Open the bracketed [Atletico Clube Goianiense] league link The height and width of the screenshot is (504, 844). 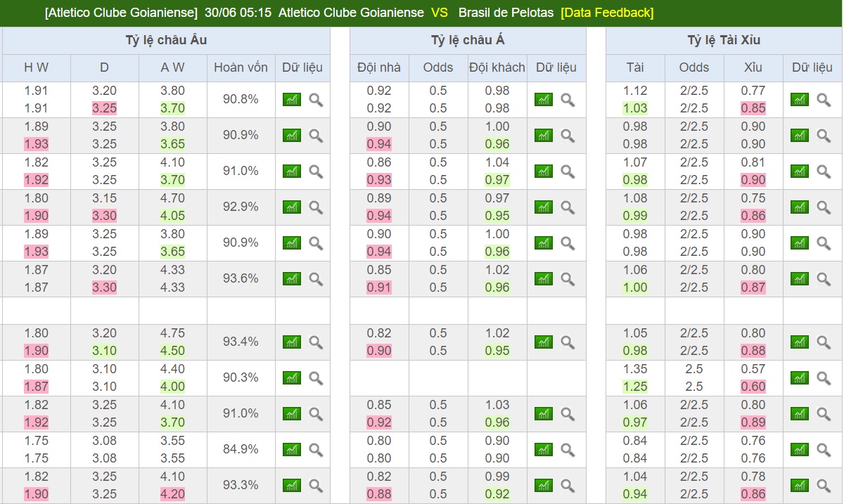pyautogui.click(x=121, y=13)
